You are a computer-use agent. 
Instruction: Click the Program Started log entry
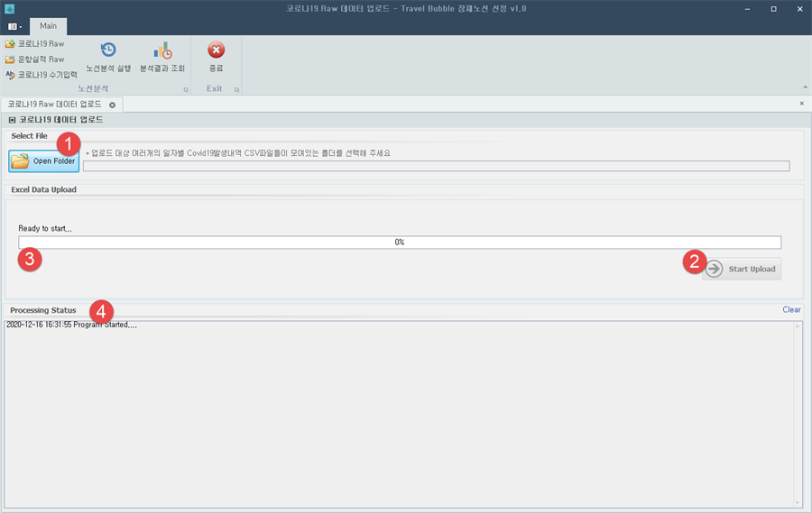71,325
